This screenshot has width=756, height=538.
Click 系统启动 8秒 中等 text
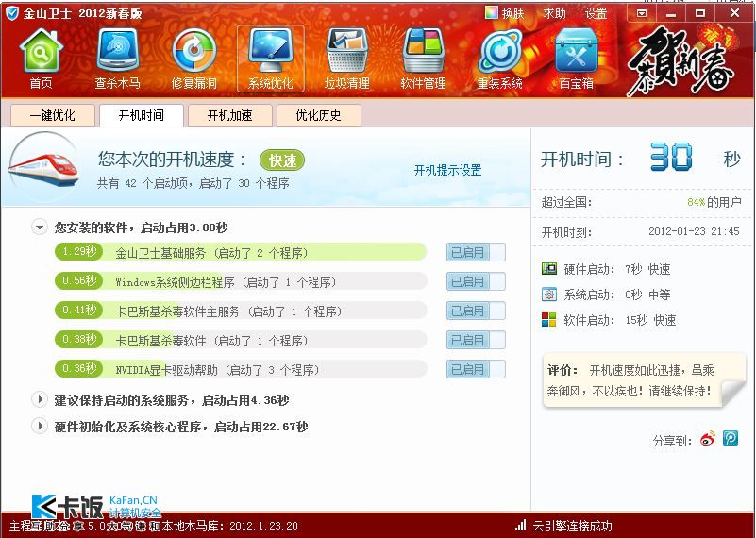click(x=617, y=294)
